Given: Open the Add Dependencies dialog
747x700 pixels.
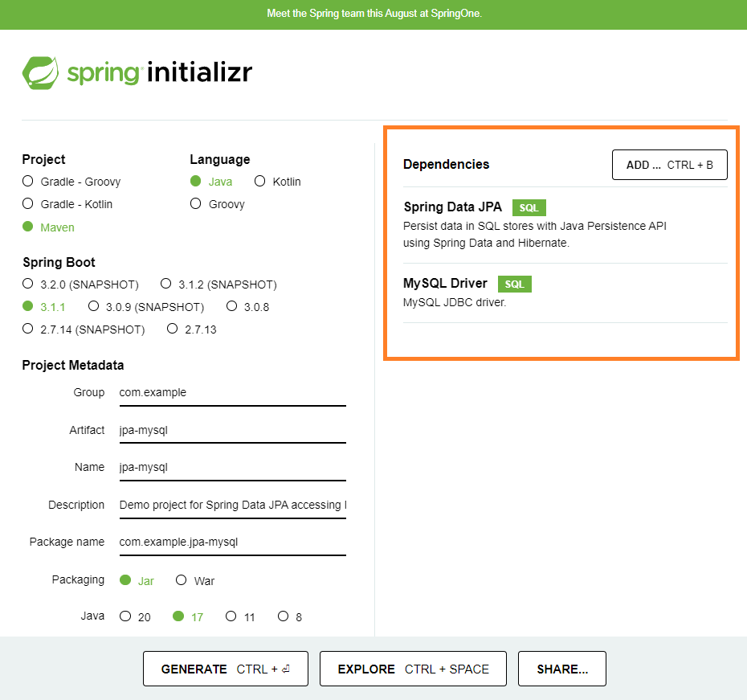Looking at the screenshot, I should [x=669, y=165].
